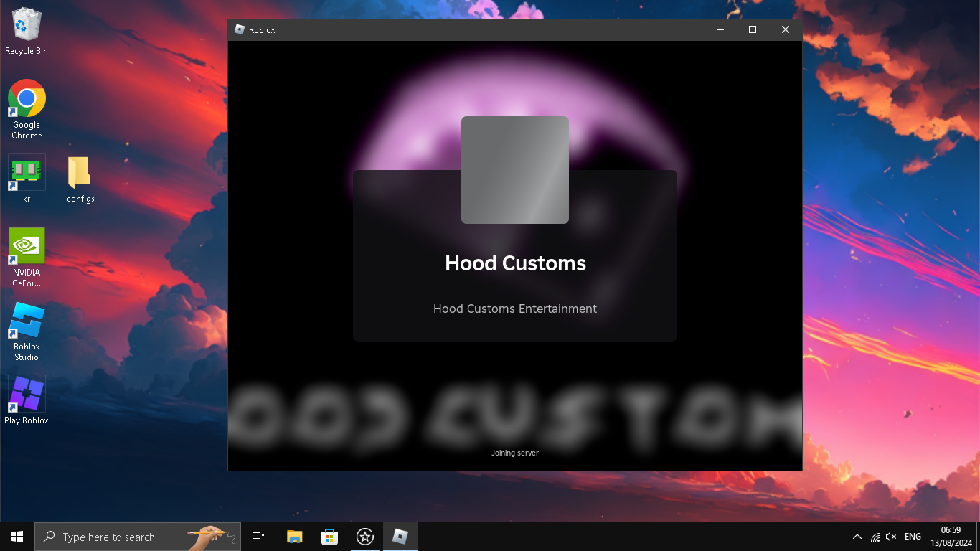The image size is (980, 551).
Task: Select the Roblox taskbar button
Action: coord(400,537)
